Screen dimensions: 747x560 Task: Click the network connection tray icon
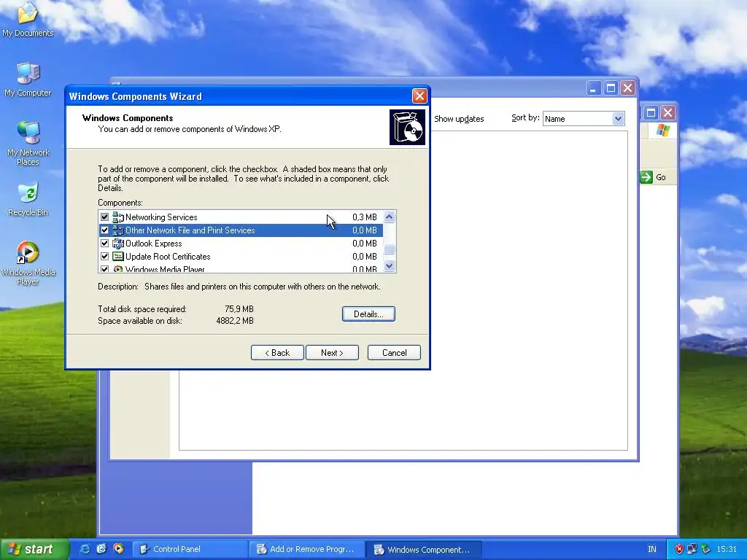tap(692, 550)
